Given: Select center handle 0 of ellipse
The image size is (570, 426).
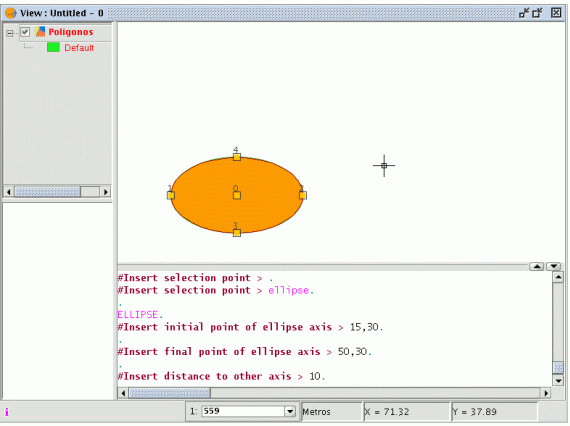Looking at the screenshot, I should (x=237, y=195).
